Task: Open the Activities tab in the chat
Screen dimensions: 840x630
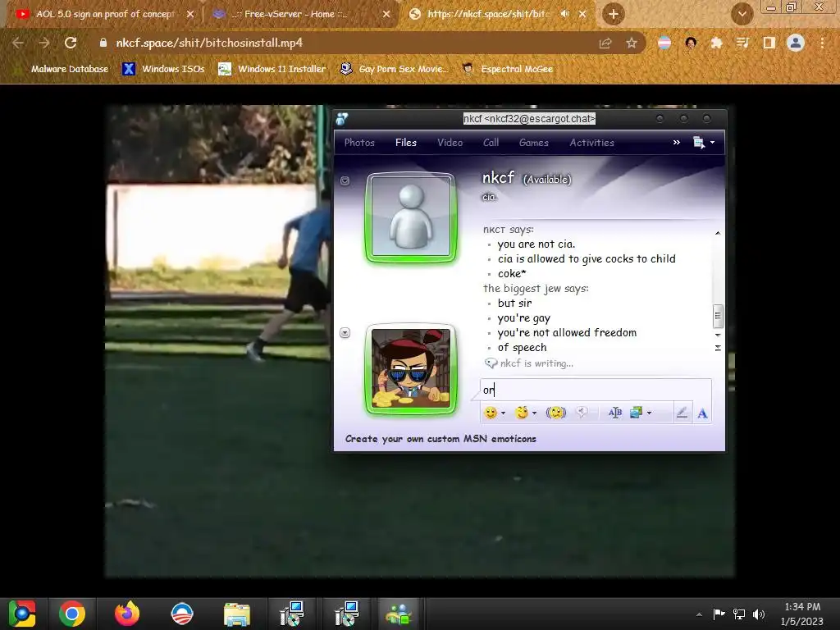Action: (x=592, y=143)
